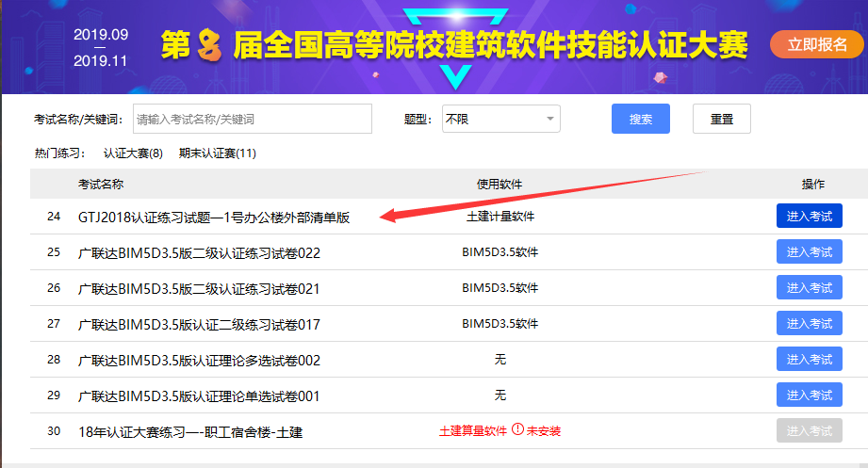Click exam name 广联达BIM5D3.5版认证理论单选试卷001
Image resolution: width=868 pixels, height=468 pixels.
pos(199,396)
